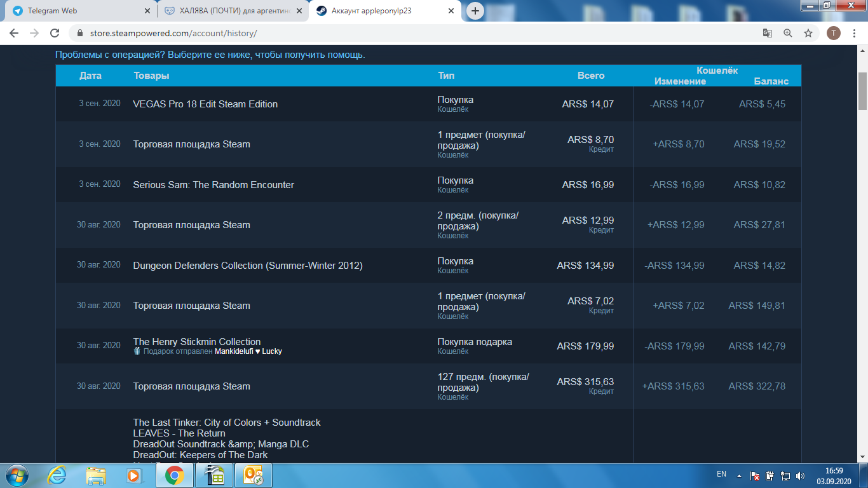Image resolution: width=868 pixels, height=488 pixels.
Task: Open the spreadsheet app on the taskbar
Action: coord(214,475)
